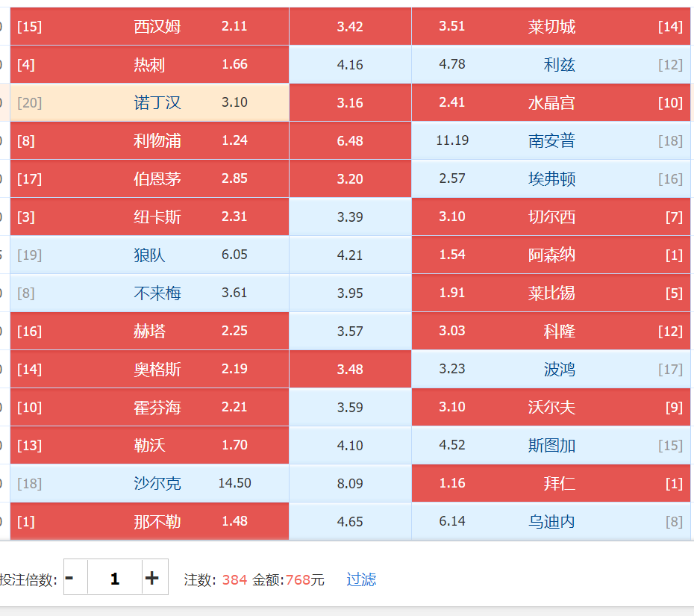Screen dimensions: 694x616
Task: Toggle the 3.16 draw in 诺丁汉 match
Action: tap(350, 103)
